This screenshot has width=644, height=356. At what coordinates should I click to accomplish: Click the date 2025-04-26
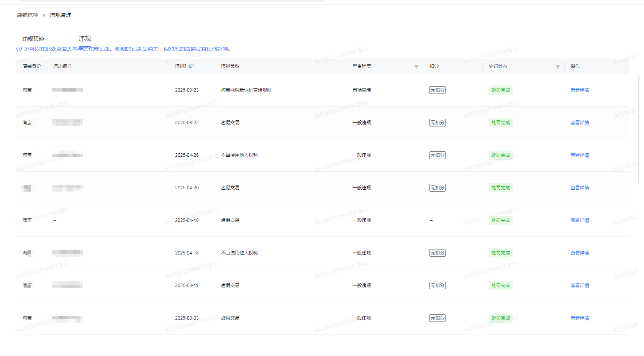pos(187,155)
